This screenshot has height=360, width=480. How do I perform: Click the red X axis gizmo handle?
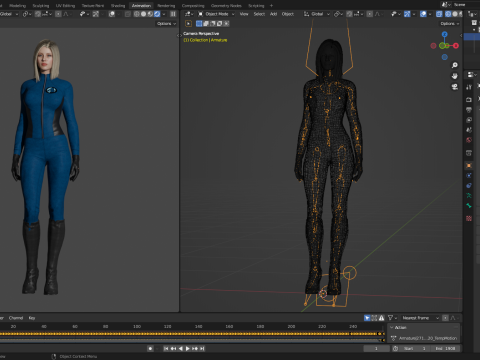(x=456, y=46)
